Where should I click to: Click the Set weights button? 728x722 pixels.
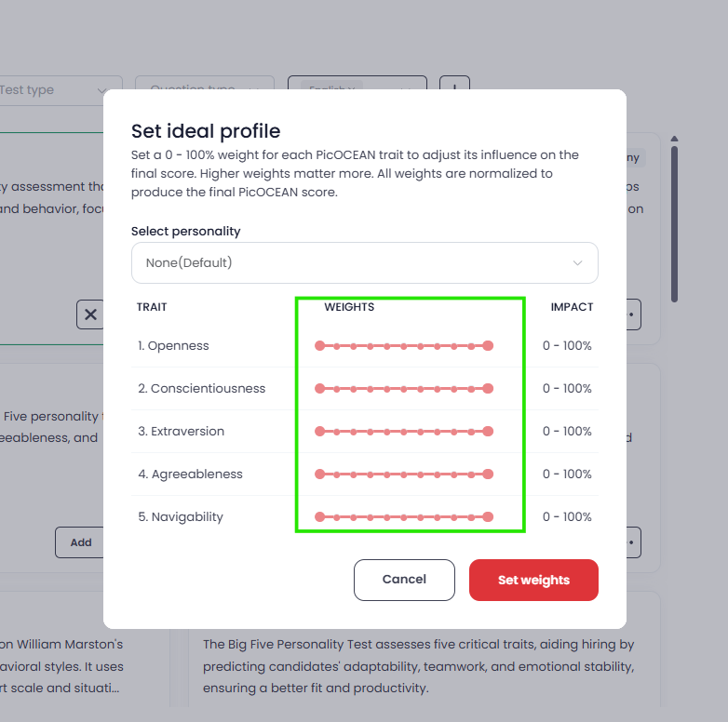click(x=533, y=580)
